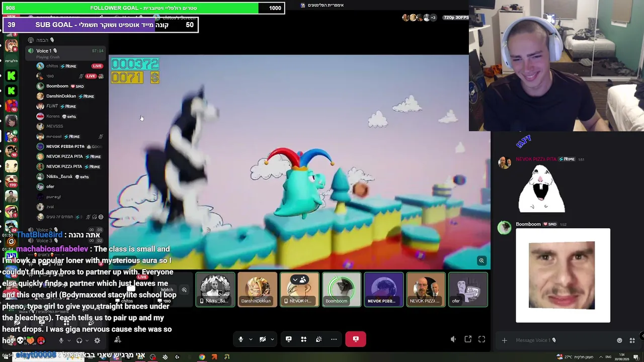Click the zoom magnifier on the stream
The width and height of the screenshot is (644, 362).
tap(481, 260)
